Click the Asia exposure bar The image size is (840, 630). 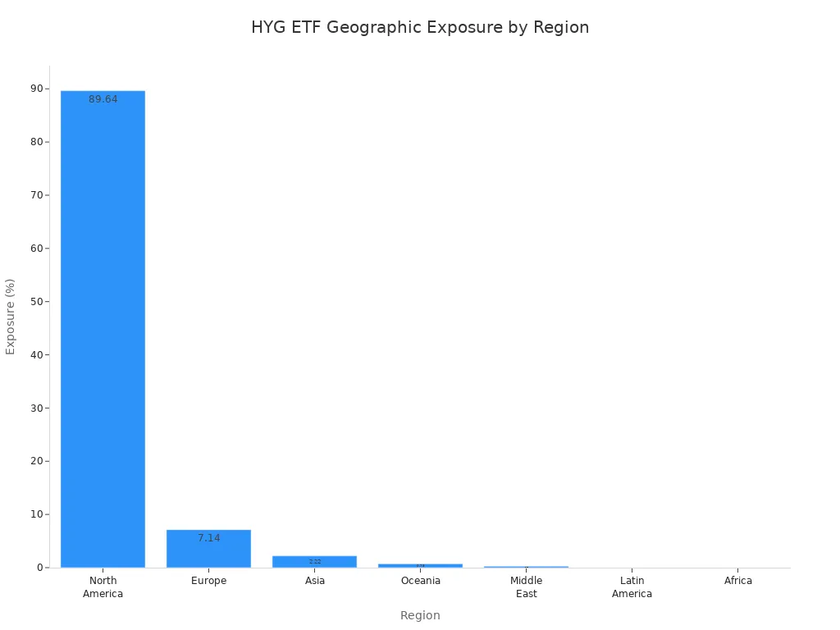tap(315, 561)
